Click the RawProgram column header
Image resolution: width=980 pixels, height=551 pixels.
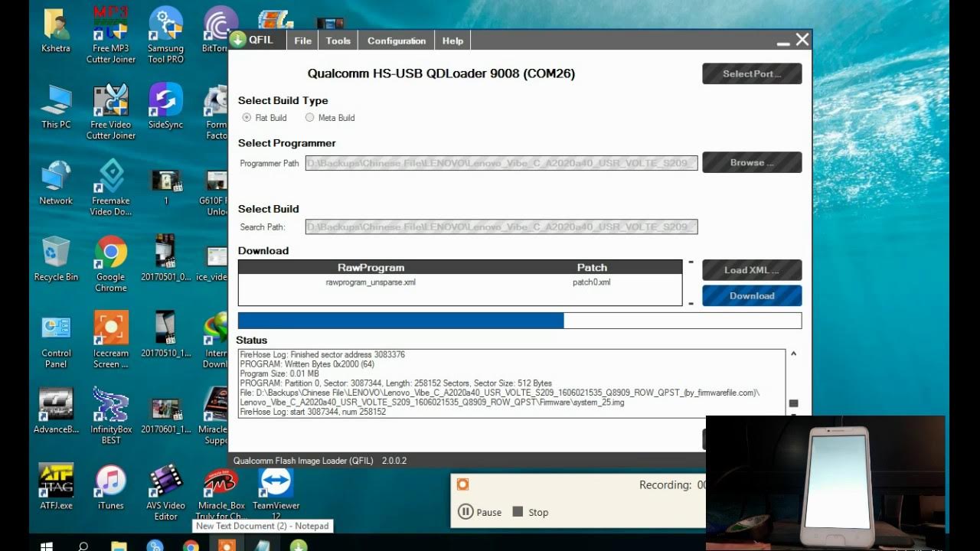[371, 268]
